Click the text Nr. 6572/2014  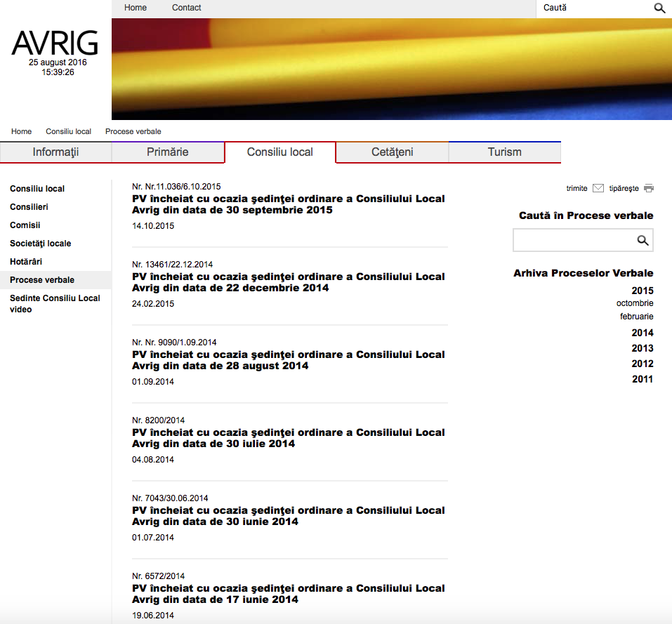[159, 576]
